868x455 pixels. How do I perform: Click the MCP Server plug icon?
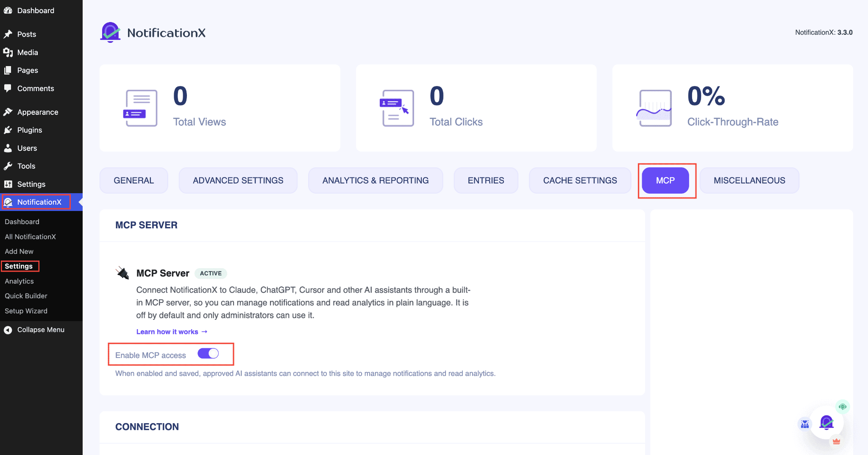[123, 273]
